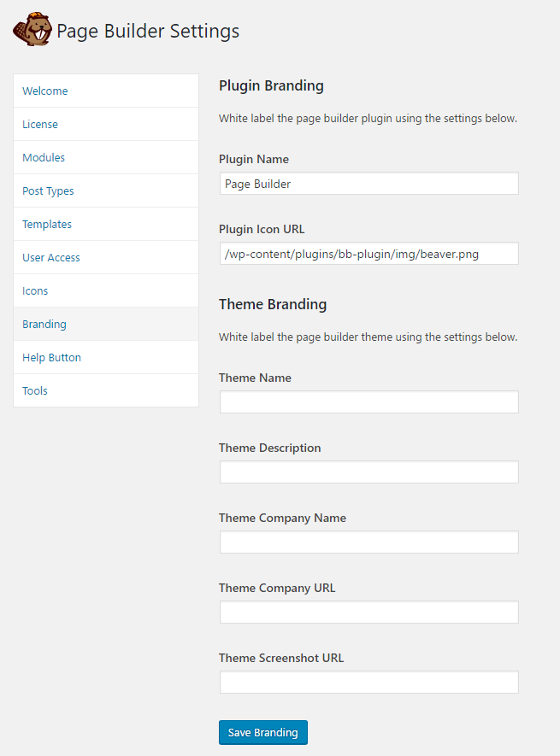Screen dimensions: 560x756
Task: Click the Page Builder Settings title
Action: [x=148, y=31]
